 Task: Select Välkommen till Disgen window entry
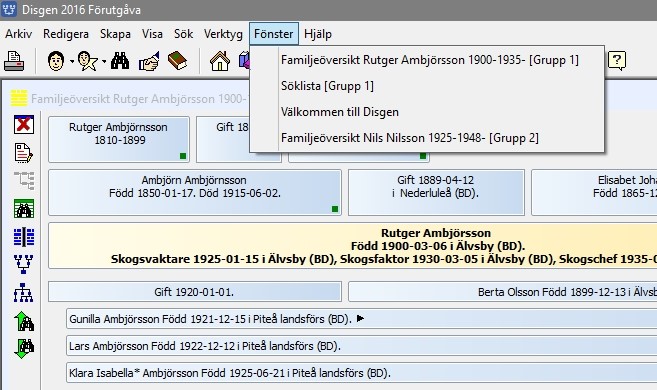(427, 112)
